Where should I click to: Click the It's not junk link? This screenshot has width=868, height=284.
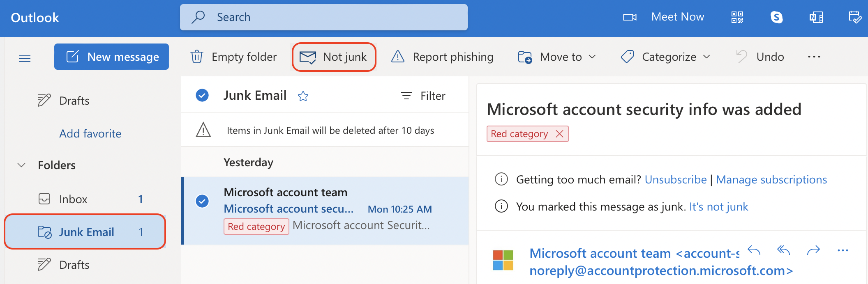coord(718,206)
